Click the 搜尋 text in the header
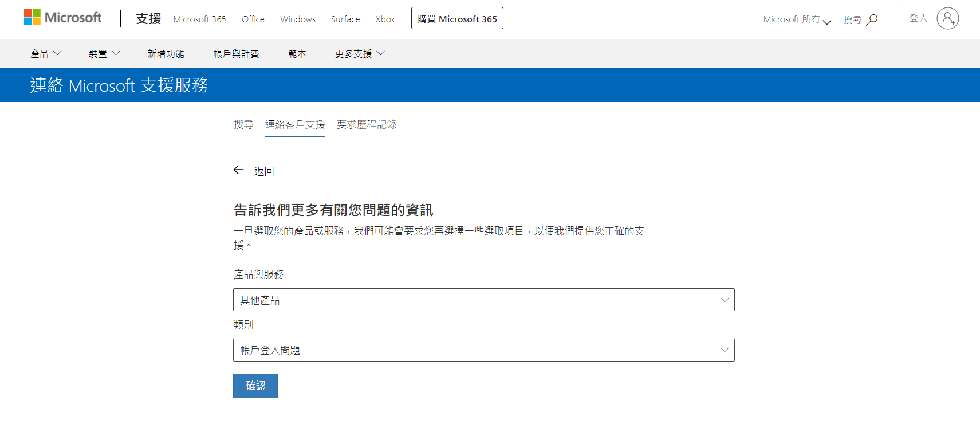980x424 pixels. coord(852,20)
